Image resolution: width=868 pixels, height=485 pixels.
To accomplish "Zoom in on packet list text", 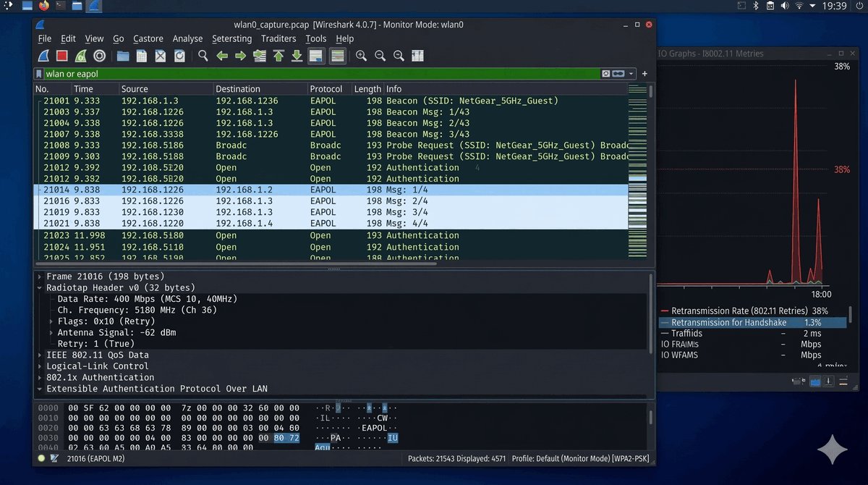I will pos(361,56).
